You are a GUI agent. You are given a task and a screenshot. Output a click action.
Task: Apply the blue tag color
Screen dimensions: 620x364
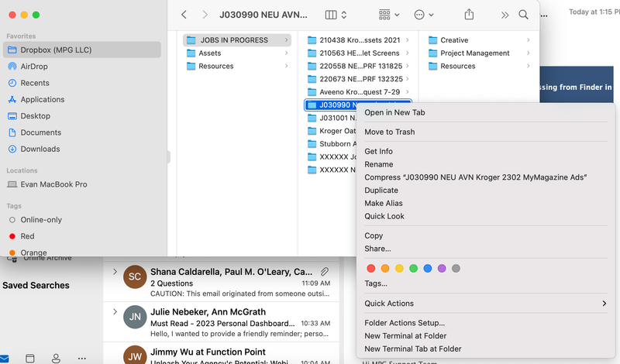428,269
